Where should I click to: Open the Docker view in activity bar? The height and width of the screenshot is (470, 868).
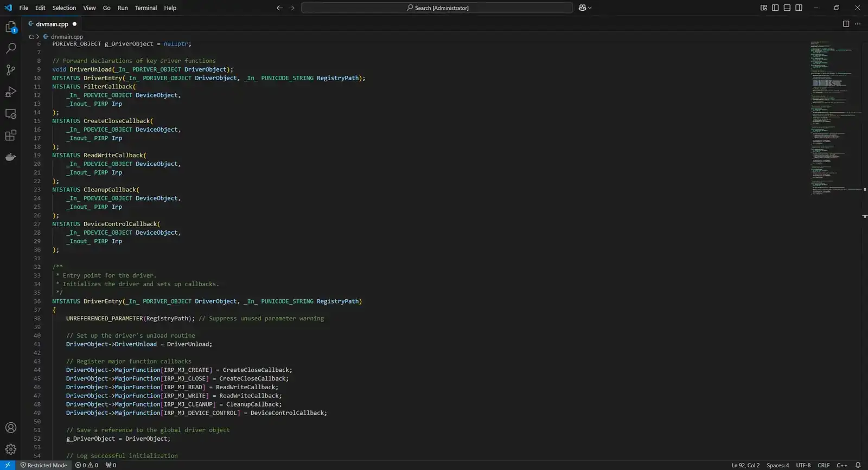pyautogui.click(x=11, y=157)
